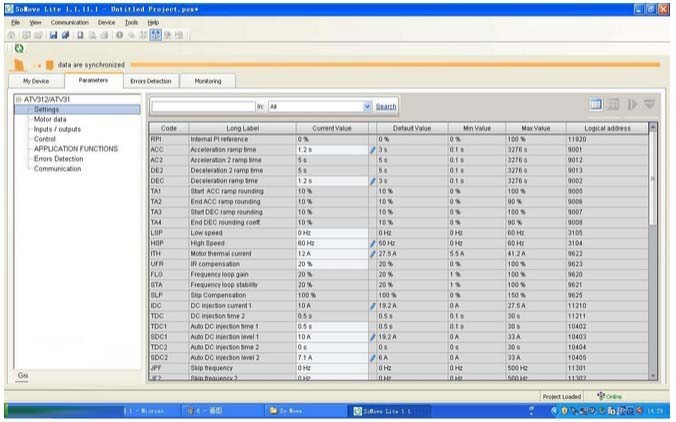Click the pencil icon in the ITH row
This screenshot has width=676, height=422.
(372, 254)
